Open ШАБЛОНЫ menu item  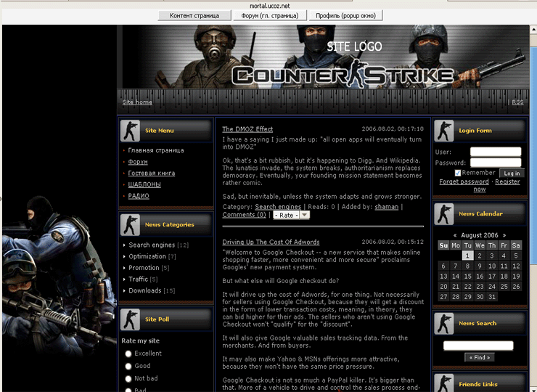(x=144, y=184)
